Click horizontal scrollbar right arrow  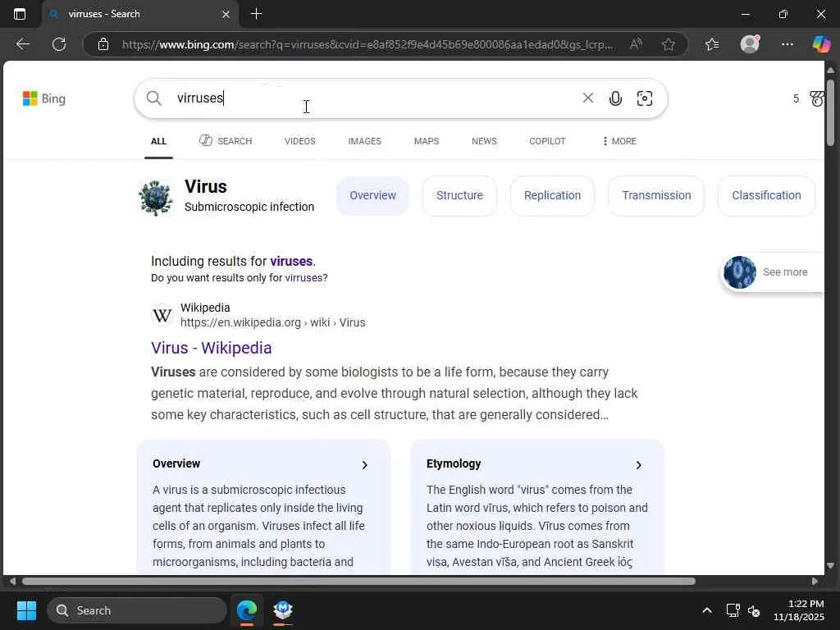click(815, 582)
